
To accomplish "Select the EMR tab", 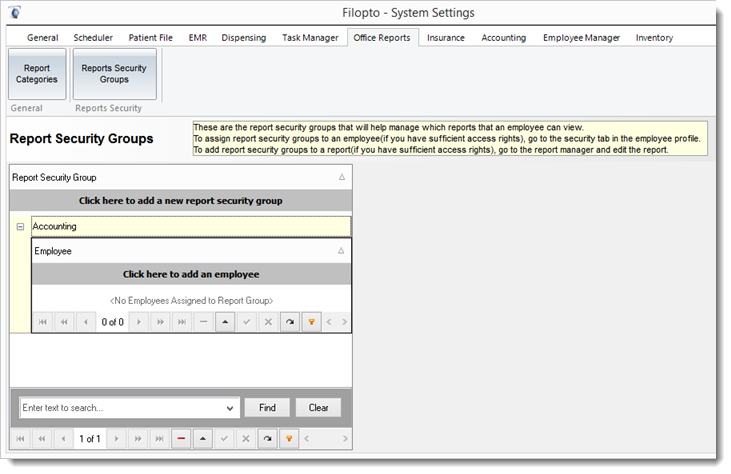I will pos(198,38).
